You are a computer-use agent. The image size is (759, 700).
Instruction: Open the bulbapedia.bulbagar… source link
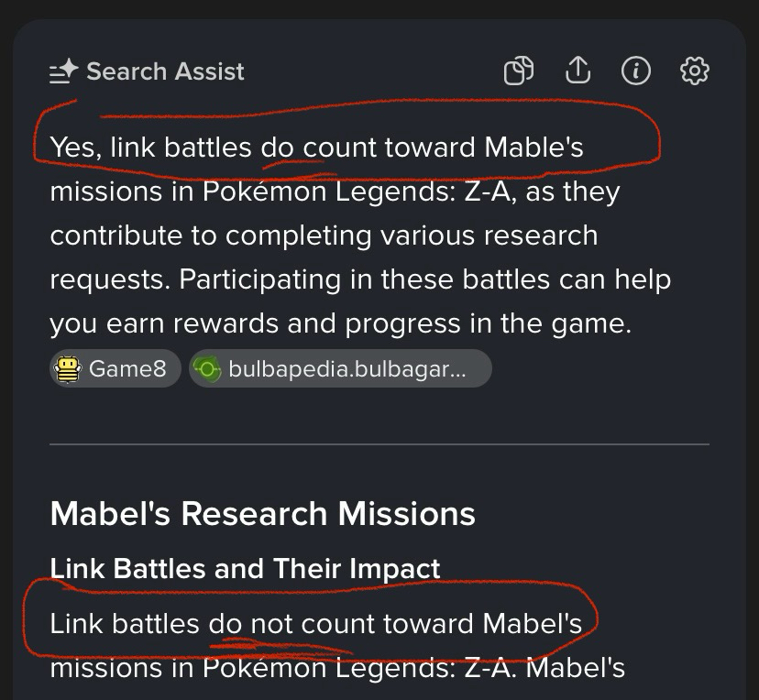coord(340,368)
